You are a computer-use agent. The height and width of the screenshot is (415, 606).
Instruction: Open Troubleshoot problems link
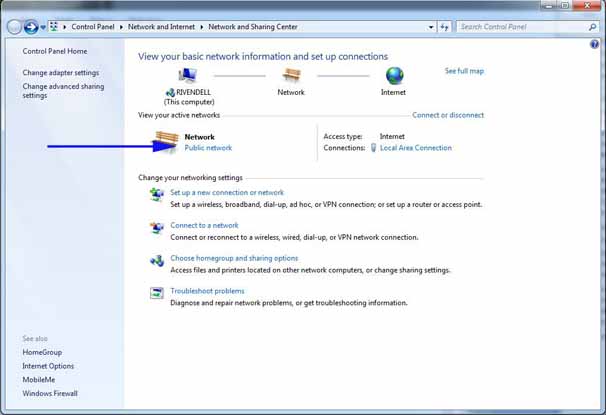tap(208, 291)
